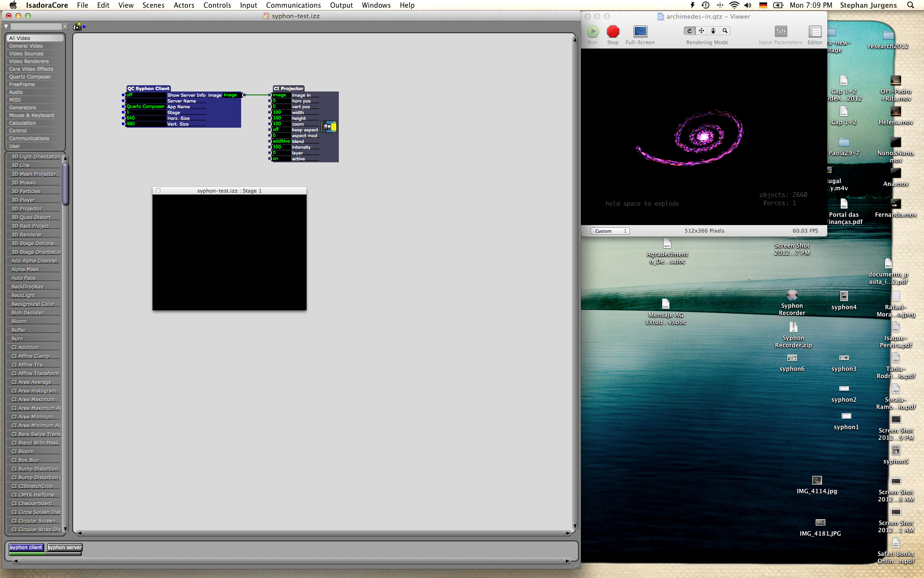Open Input Parameters in Viewer toolbar
The image size is (924, 578).
click(x=781, y=32)
